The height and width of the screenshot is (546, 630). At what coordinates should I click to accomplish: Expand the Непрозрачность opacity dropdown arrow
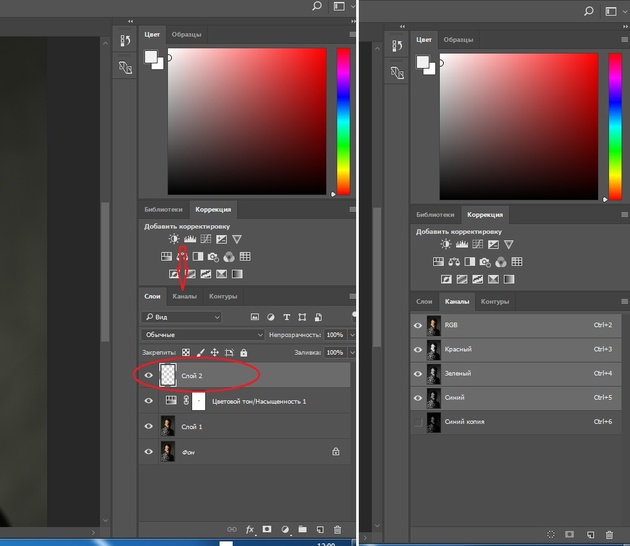pyautogui.click(x=352, y=335)
